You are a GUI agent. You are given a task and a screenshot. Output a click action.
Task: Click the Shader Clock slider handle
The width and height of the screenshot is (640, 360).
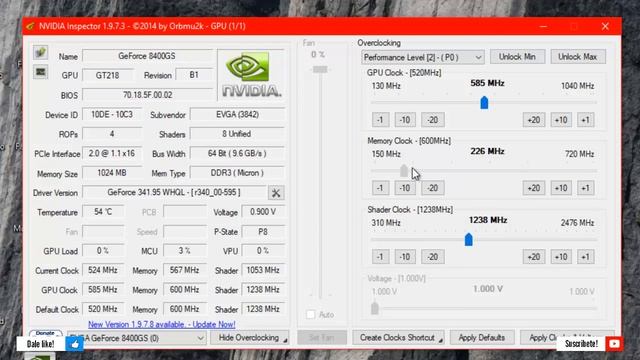coord(469,239)
